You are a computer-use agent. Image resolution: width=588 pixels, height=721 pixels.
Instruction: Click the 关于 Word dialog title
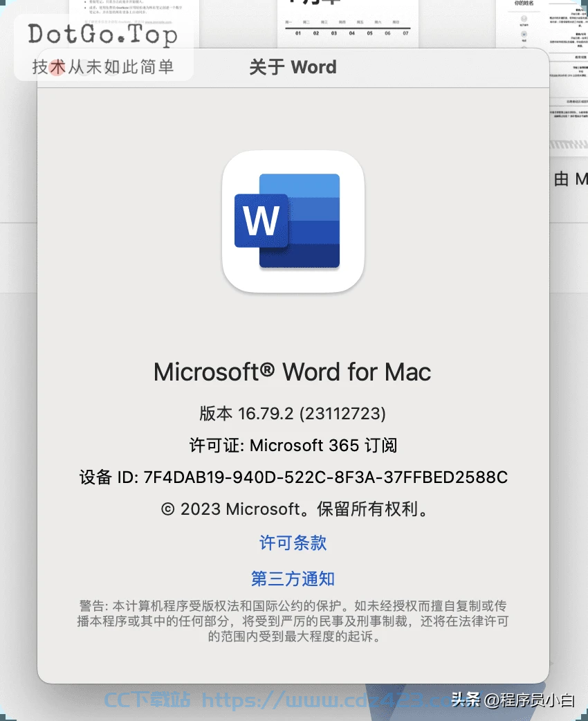tap(293, 67)
